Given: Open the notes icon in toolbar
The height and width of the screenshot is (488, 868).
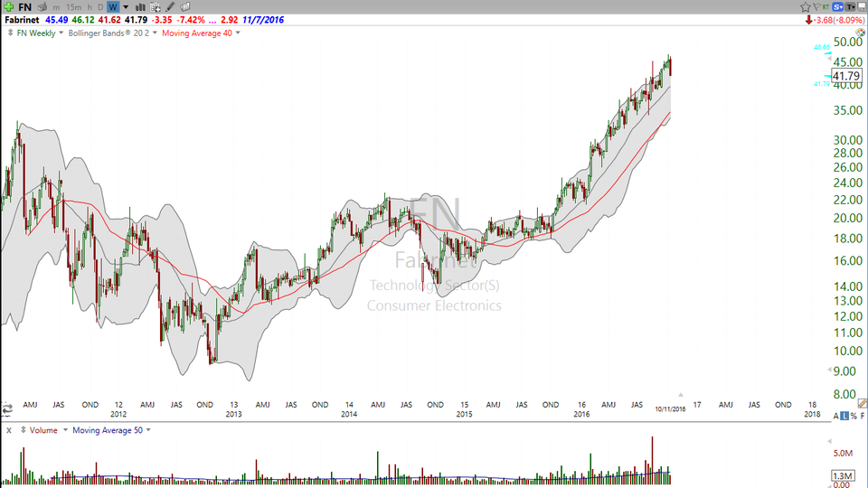Looking at the screenshot, I should 185,7.
